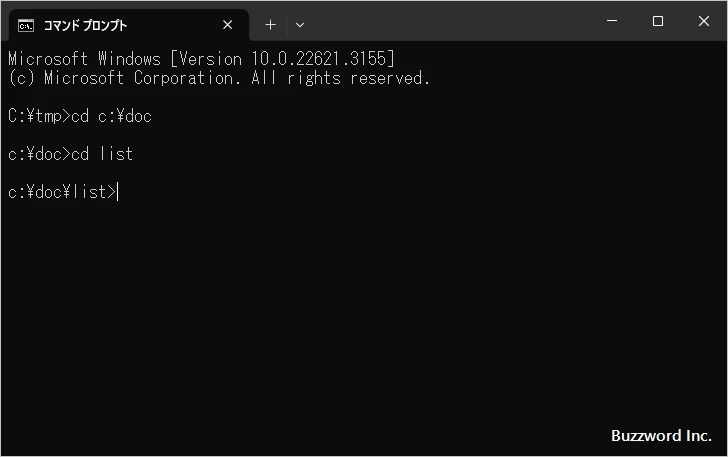Image resolution: width=728 pixels, height=457 pixels.
Task: Click the empty title bar area
Action: pos(450,22)
